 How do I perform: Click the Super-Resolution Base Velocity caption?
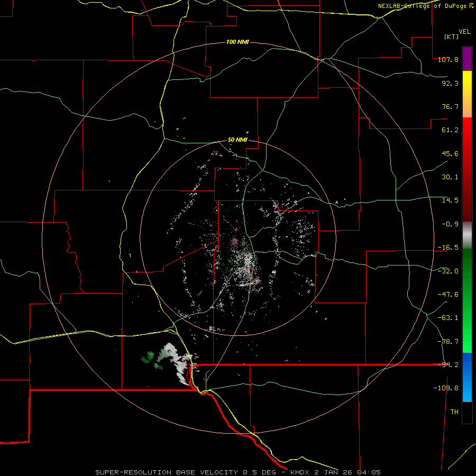237,472
